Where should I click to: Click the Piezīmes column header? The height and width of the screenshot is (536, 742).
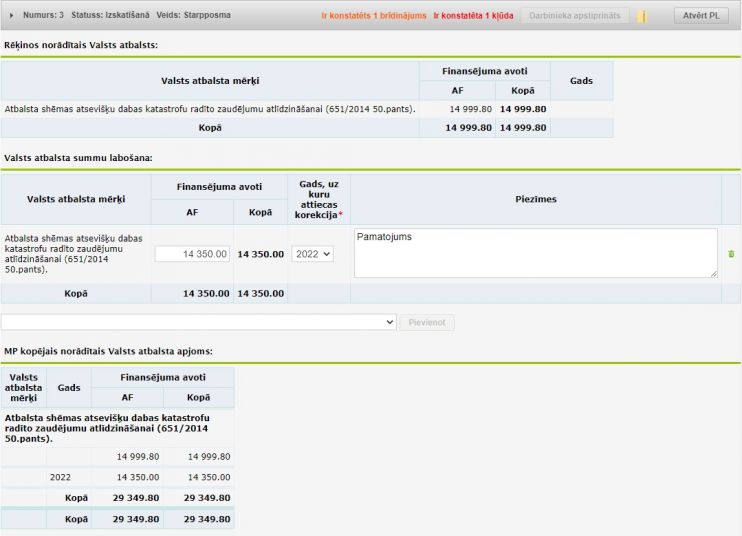(536, 199)
